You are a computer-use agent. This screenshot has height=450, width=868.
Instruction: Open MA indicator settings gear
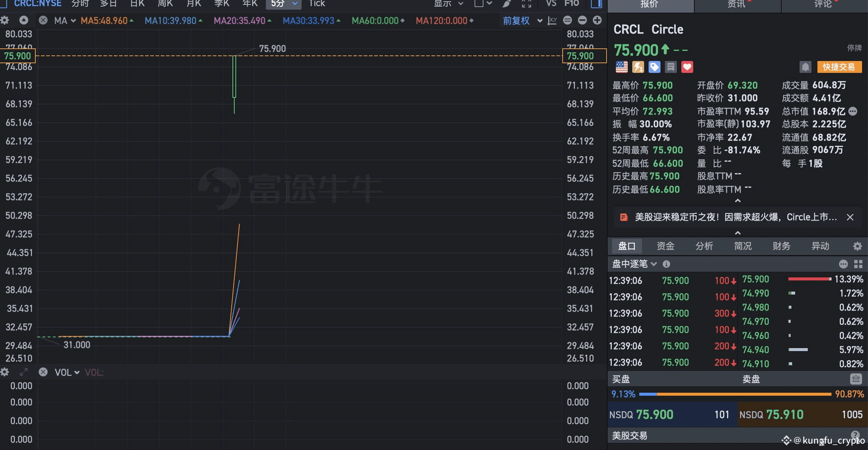tap(4, 20)
